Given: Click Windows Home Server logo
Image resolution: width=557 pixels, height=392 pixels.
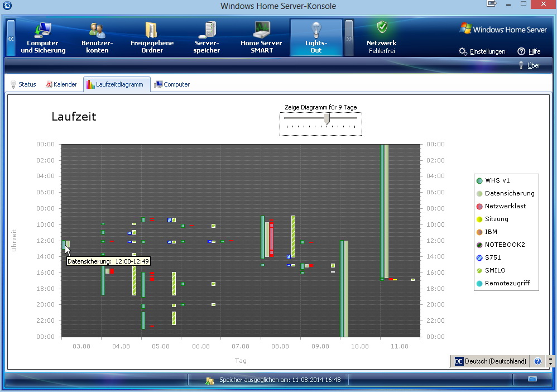Looking at the screenshot, I should (x=503, y=30).
